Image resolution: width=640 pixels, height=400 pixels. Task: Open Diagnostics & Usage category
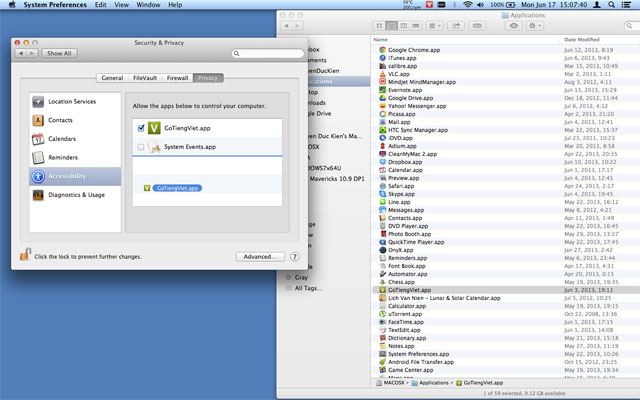[x=75, y=194]
